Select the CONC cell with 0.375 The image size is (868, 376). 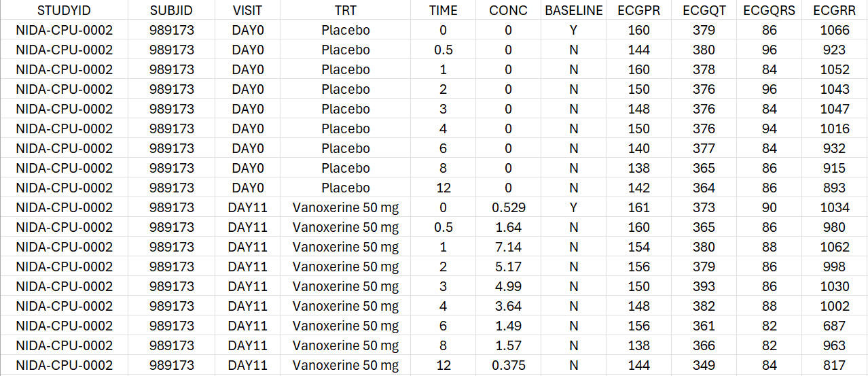click(x=508, y=365)
